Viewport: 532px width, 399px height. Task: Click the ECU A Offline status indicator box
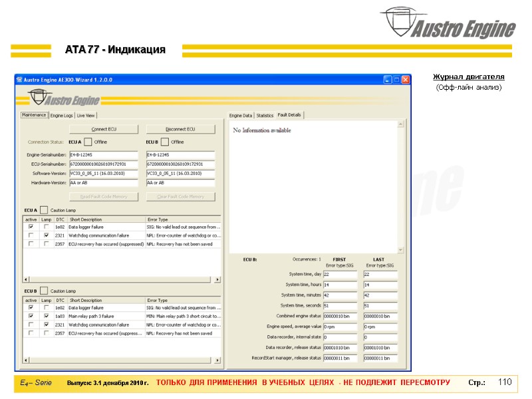point(87,142)
